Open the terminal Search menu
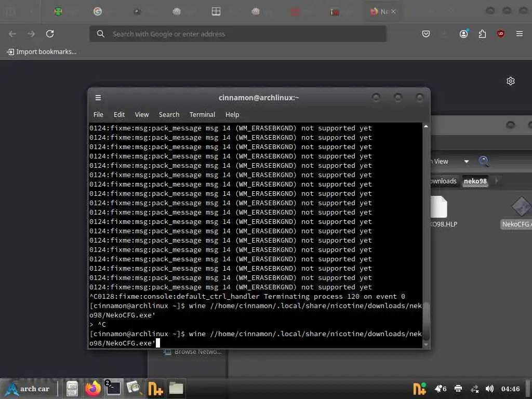The image size is (532, 399). [169, 115]
